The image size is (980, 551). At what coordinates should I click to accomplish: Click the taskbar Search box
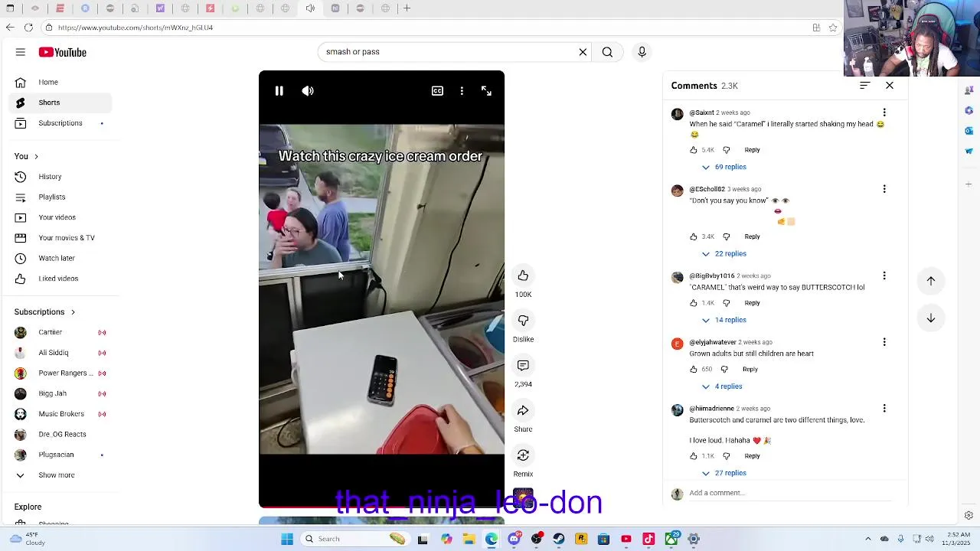(355, 539)
